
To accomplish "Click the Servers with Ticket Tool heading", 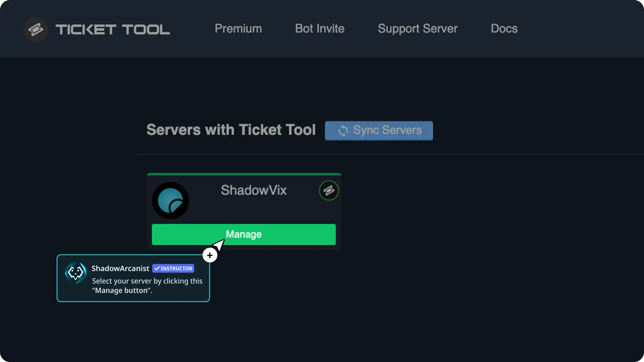I will 231,130.
